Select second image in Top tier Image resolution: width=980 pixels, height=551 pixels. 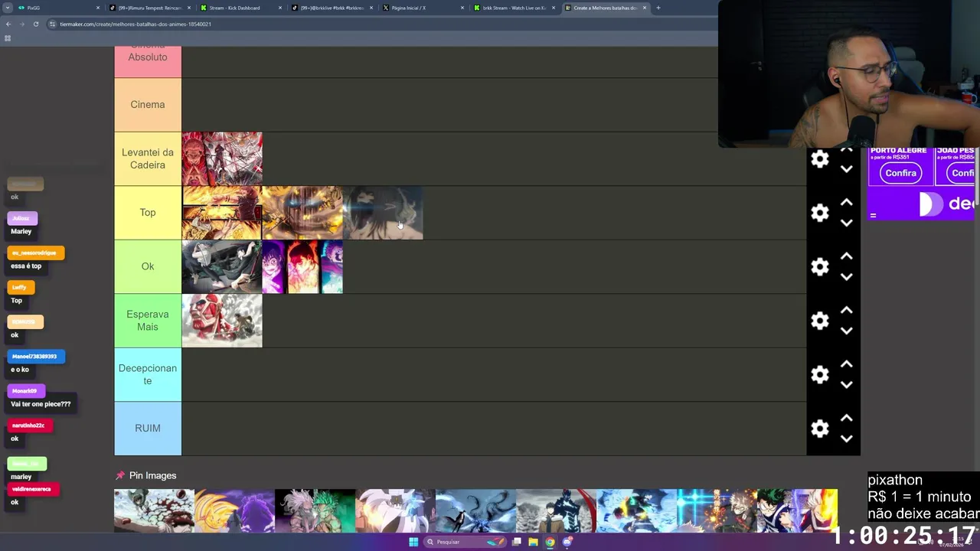(x=302, y=213)
